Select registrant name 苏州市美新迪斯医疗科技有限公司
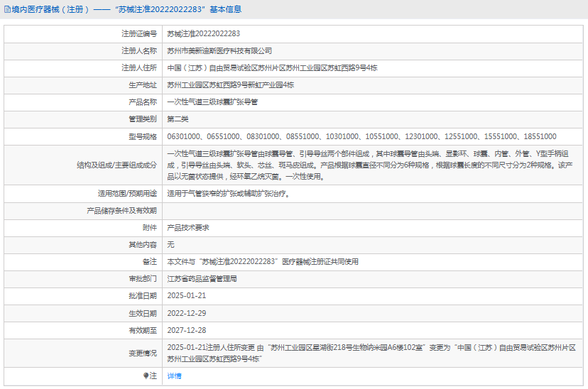Image resolution: width=588 pixels, height=389 pixels. (219, 51)
